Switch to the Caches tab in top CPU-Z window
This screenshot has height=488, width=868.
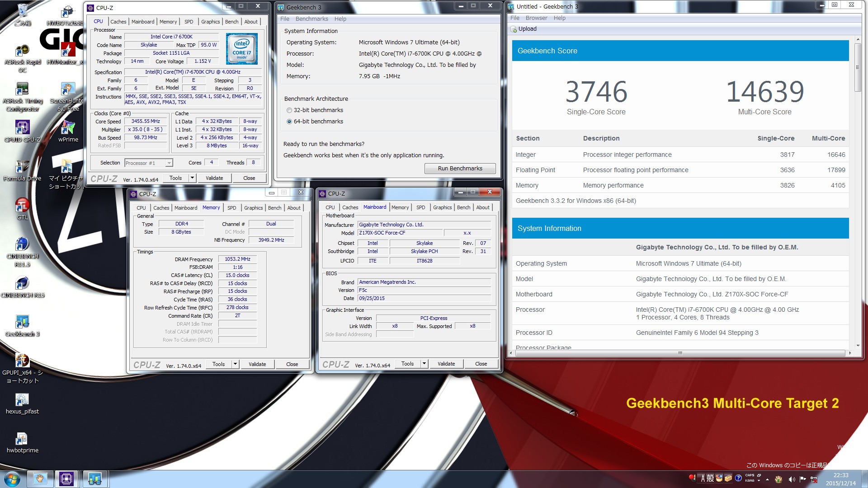coord(118,22)
